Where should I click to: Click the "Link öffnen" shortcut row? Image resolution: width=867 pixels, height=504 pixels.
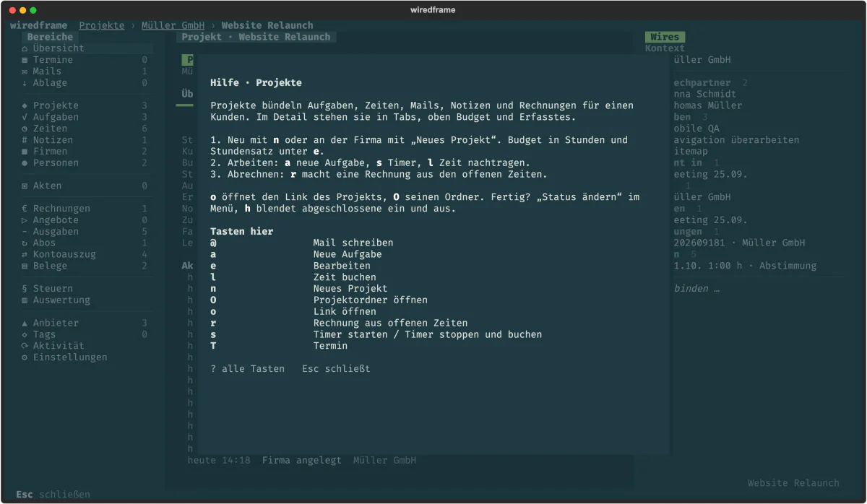(x=293, y=312)
